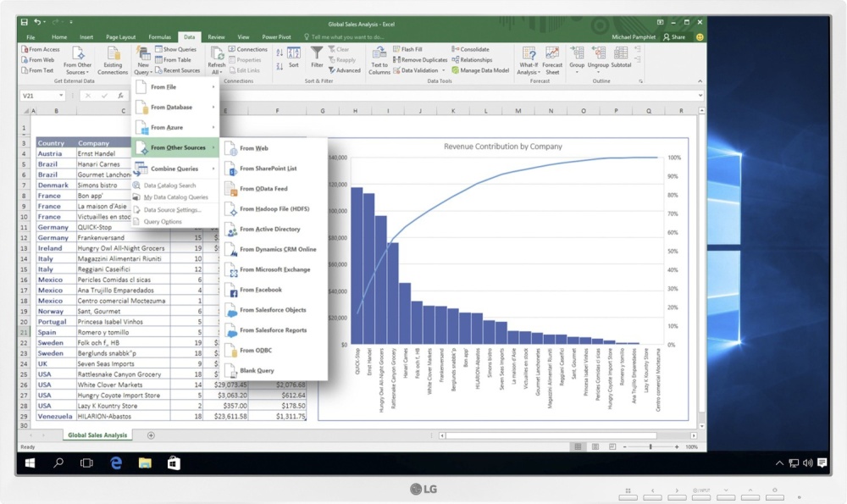Toggle Show Queries pane
This screenshot has width=847, height=504.
pos(175,49)
